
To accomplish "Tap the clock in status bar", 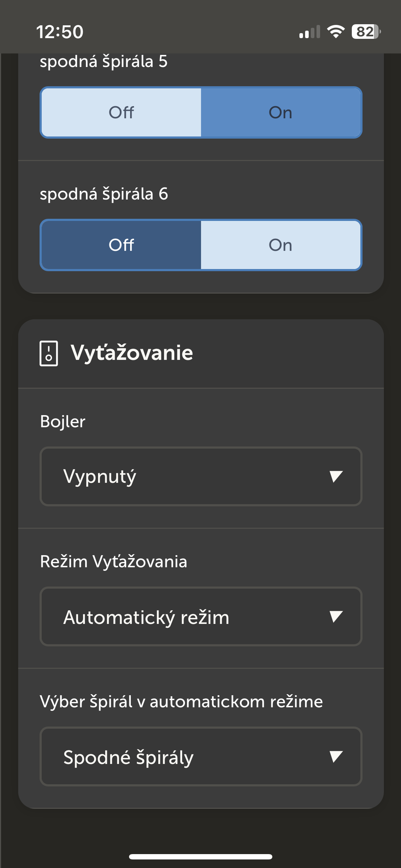I will tap(60, 32).
